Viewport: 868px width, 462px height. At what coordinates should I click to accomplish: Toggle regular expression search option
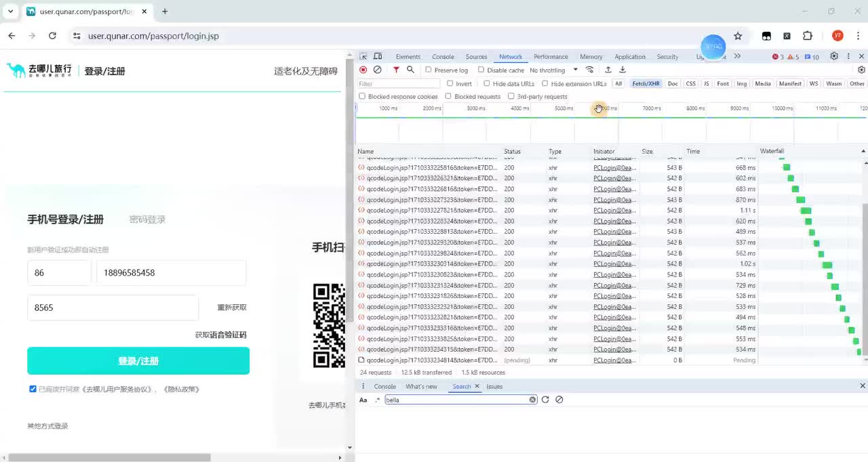click(378, 400)
